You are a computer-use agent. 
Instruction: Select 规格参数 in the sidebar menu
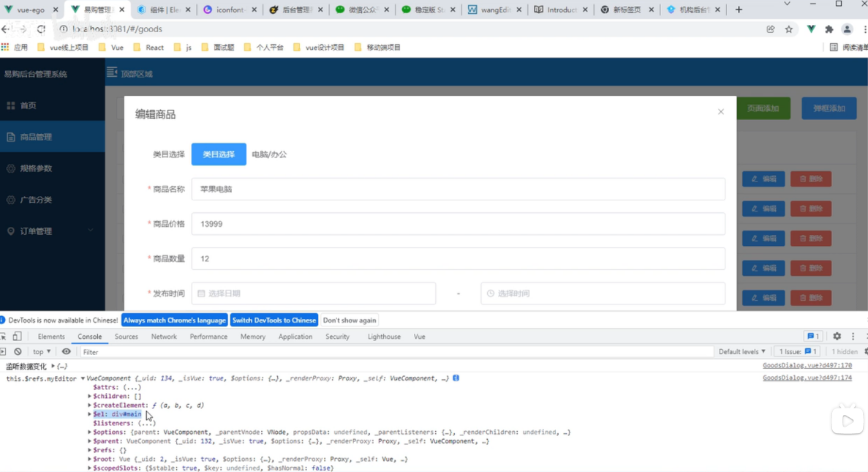click(x=52, y=168)
